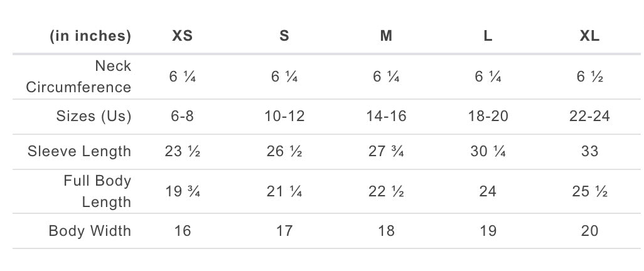This screenshot has height=271, width=644.
Task: Click the body width value 16
Action: pyautogui.click(x=182, y=231)
